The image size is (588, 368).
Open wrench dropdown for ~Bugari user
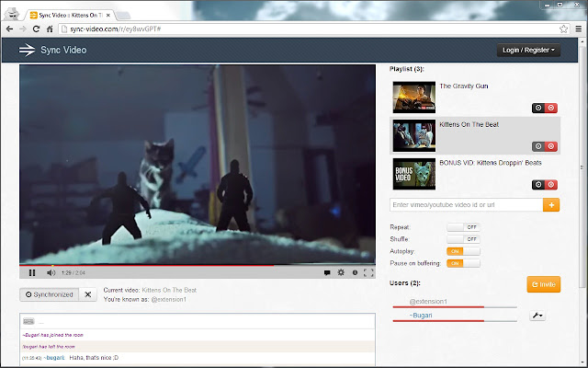pyautogui.click(x=537, y=316)
